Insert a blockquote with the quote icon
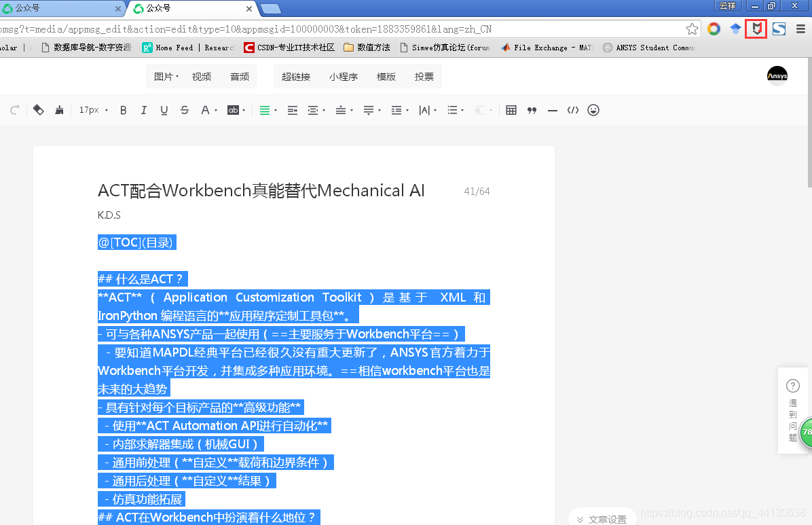 [x=532, y=110]
